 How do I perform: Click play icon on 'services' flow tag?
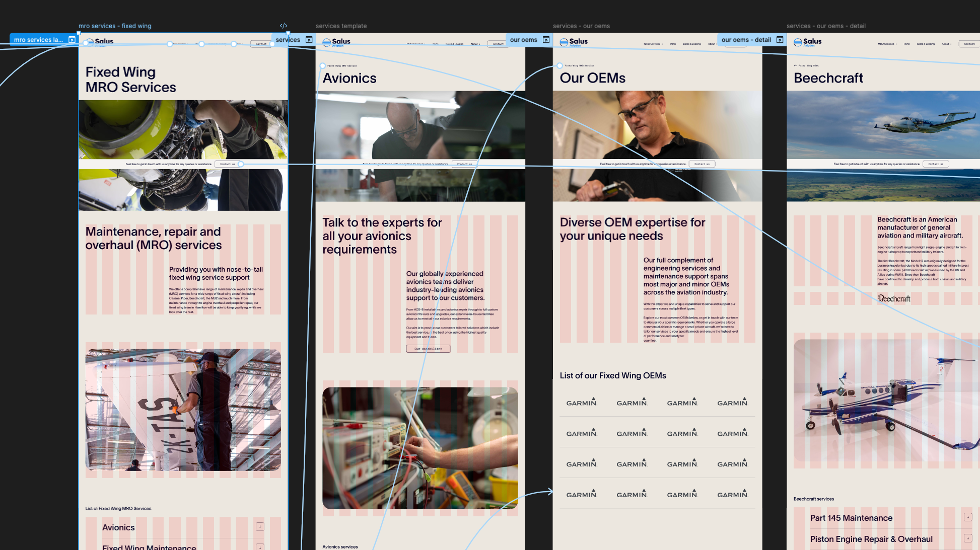[x=309, y=40]
